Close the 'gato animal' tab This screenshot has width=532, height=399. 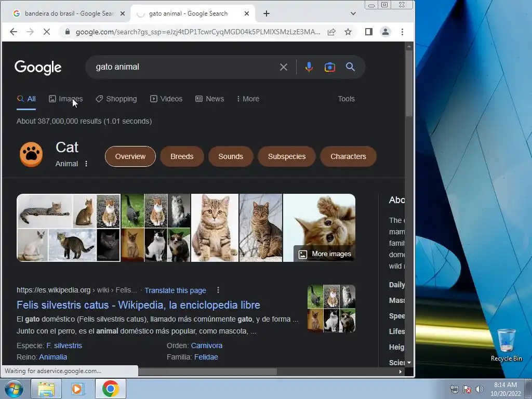[247, 14]
